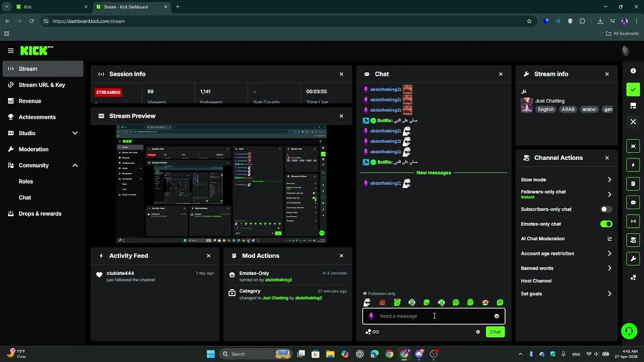644x362 pixels.
Task: Click the profile avatar in top right
Action: 625,51
